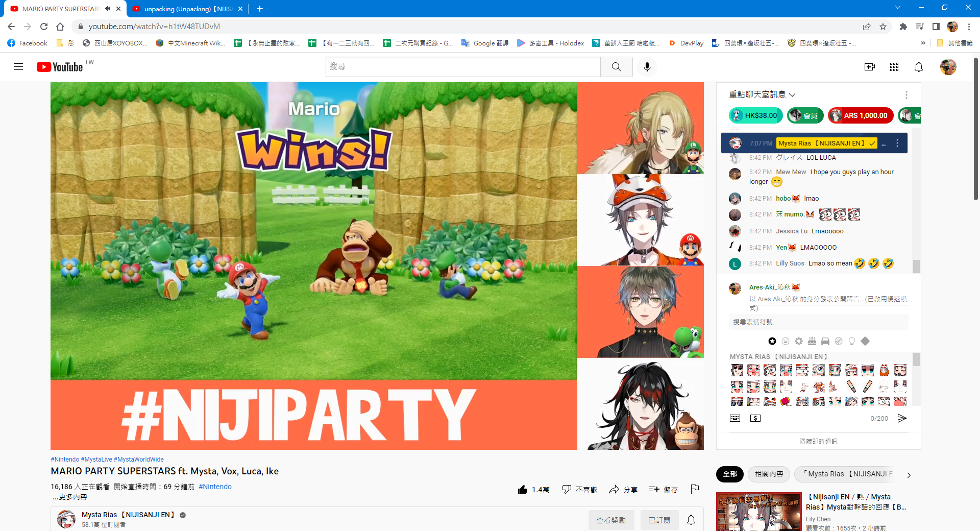The image size is (980, 531).
Task: Select the diamond symbols emoji category
Action: click(x=865, y=341)
